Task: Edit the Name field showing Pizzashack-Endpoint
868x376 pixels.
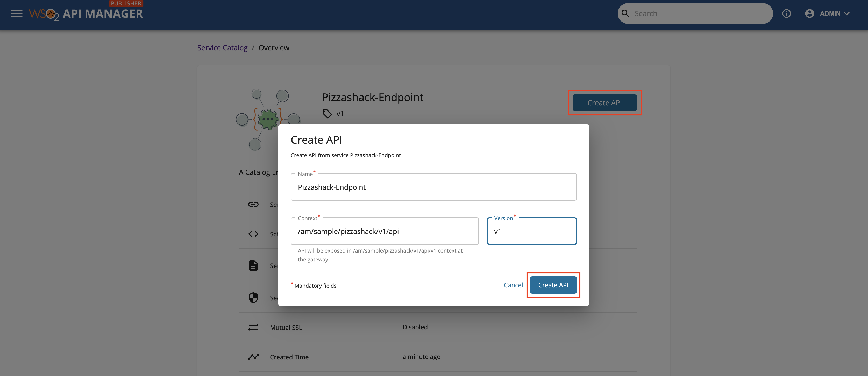Action: coord(433,187)
